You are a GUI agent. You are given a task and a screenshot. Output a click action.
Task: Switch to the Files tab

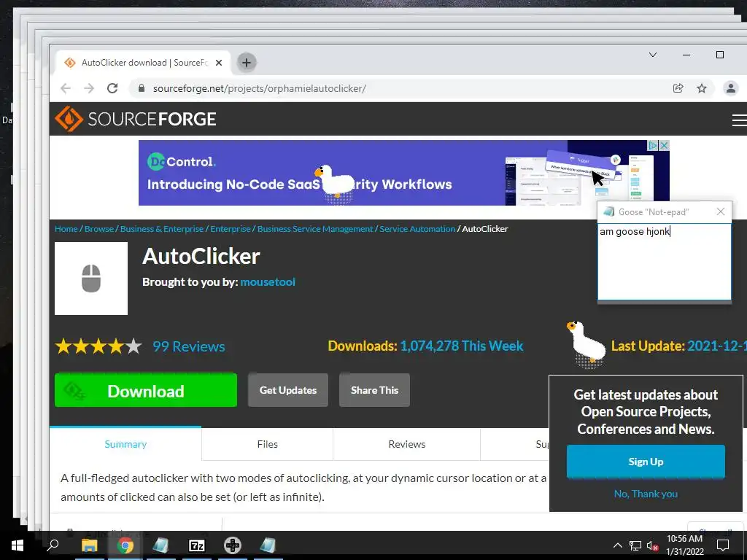click(267, 444)
